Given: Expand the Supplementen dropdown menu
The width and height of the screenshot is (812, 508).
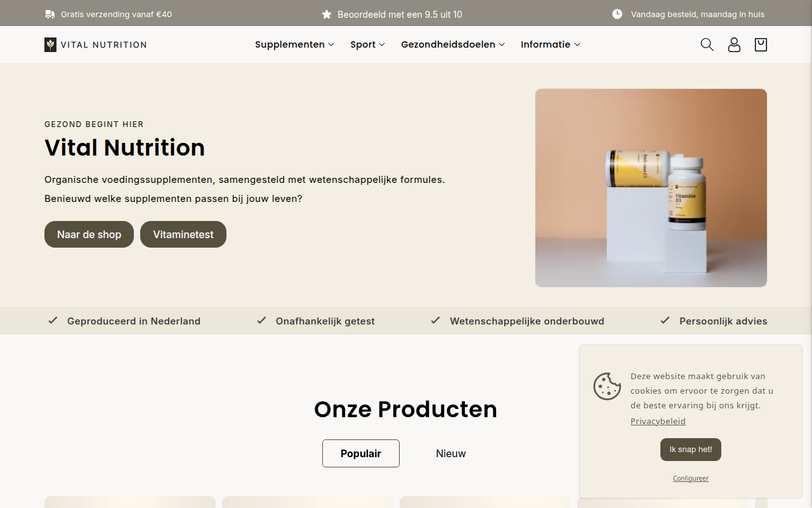Looking at the screenshot, I should [294, 44].
